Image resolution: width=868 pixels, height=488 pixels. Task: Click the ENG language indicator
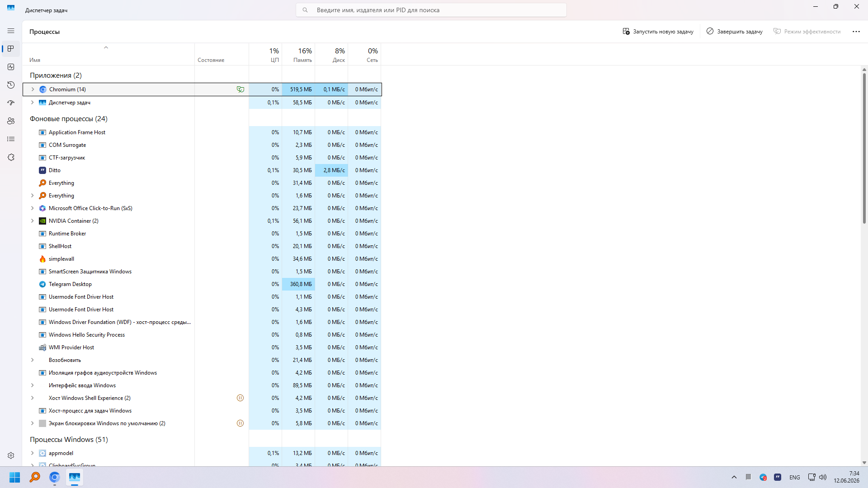tap(795, 478)
